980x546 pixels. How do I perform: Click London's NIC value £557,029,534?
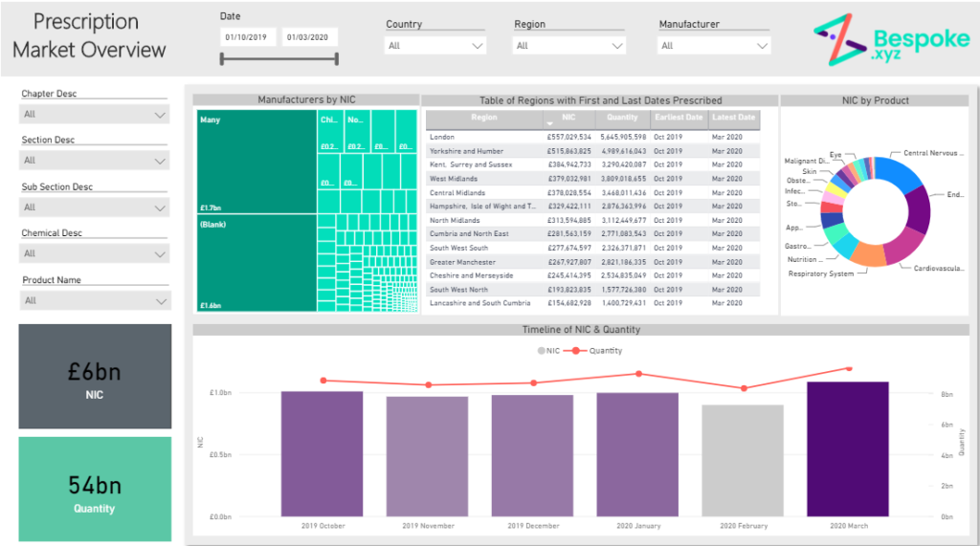point(568,137)
